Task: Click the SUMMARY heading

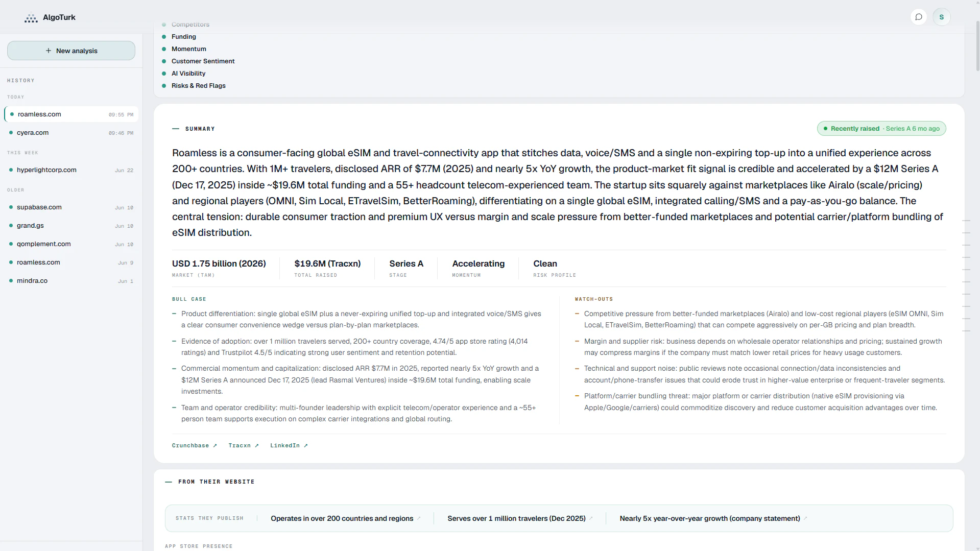Action: [200, 129]
